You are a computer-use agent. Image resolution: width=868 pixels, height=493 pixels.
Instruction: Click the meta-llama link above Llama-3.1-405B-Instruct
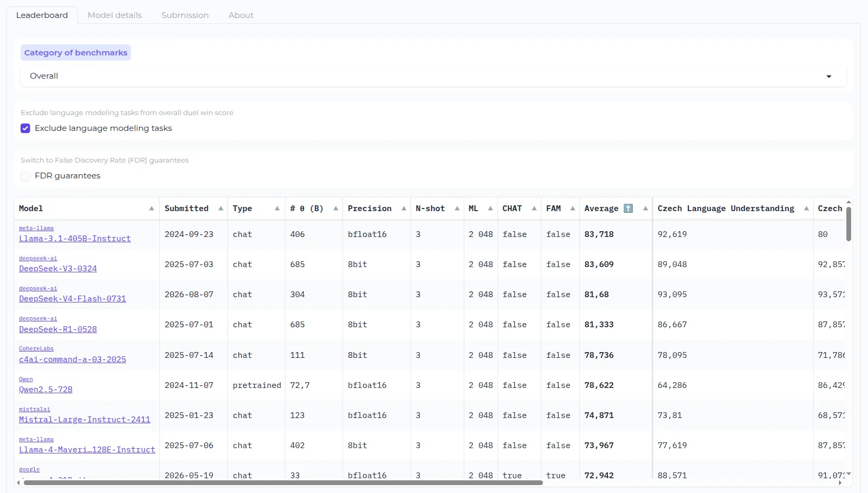pos(36,229)
